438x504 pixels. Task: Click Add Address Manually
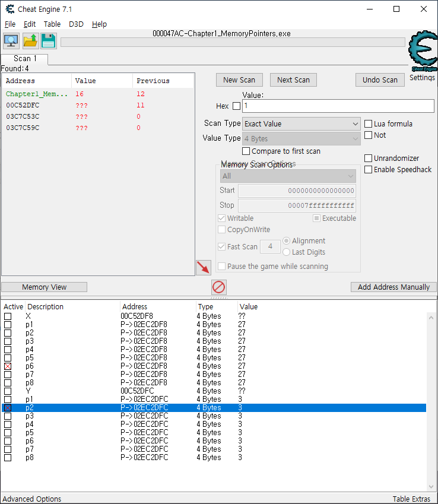point(393,287)
